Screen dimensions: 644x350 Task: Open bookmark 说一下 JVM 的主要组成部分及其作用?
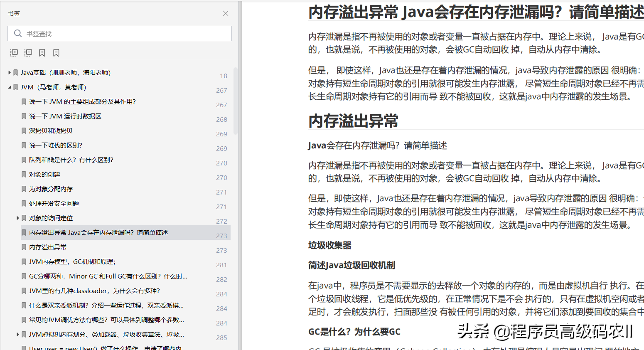82,101
